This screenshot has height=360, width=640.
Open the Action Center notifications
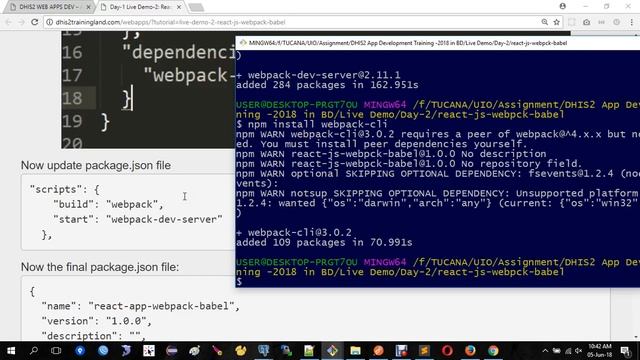[625, 351]
